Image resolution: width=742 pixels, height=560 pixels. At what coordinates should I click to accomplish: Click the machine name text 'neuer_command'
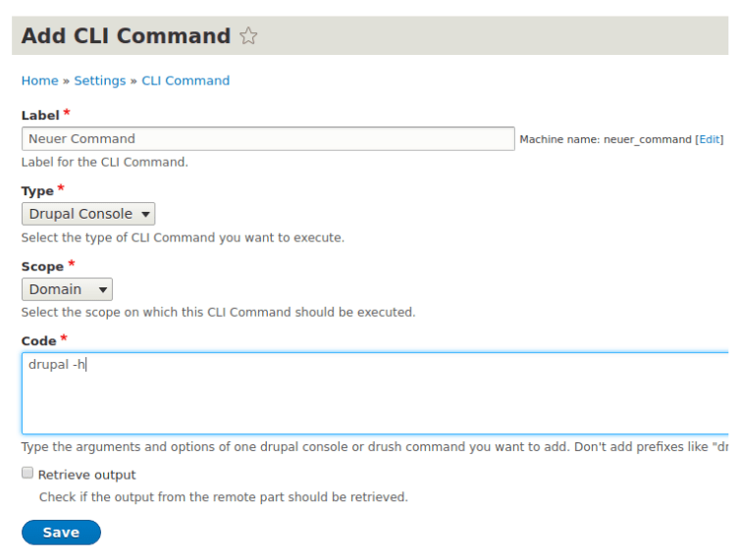tap(648, 139)
